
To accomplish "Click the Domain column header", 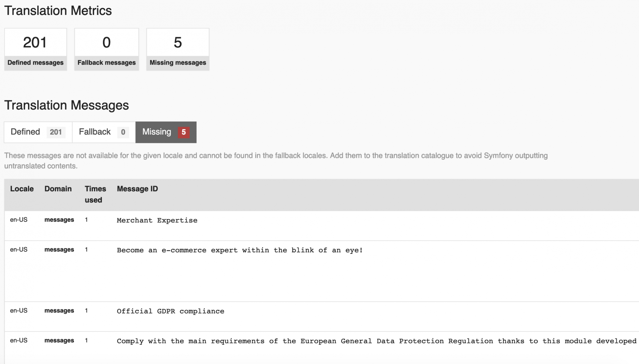I will (58, 189).
